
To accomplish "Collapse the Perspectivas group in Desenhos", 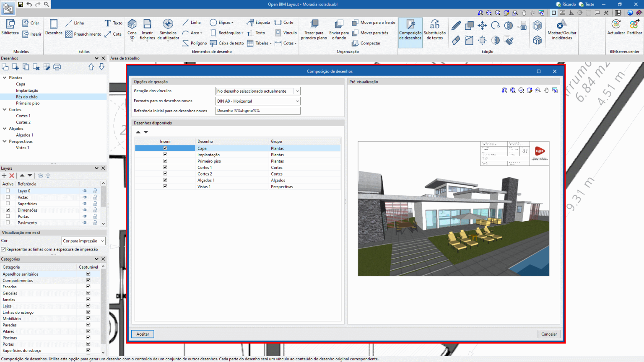I will (4, 141).
